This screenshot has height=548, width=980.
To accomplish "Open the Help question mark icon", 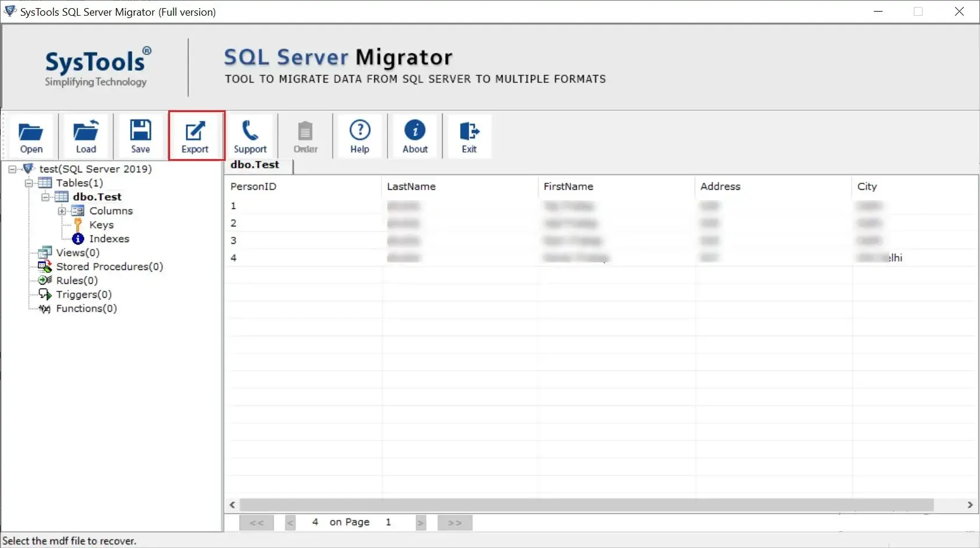I will click(x=360, y=136).
